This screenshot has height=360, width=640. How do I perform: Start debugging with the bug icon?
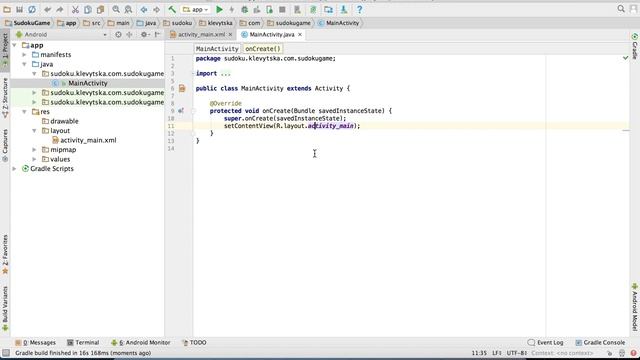pos(244,9)
